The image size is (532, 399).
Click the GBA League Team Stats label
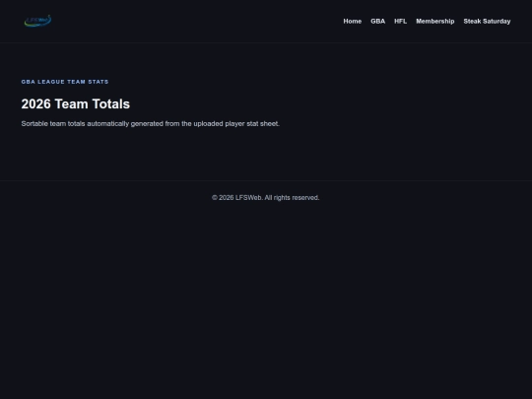click(65, 82)
